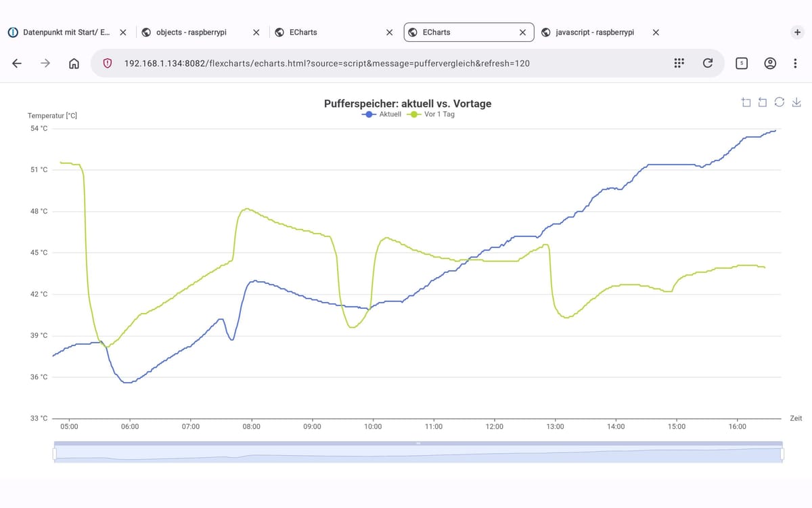Image resolution: width=812 pixels, height=508 pixels.
Task: Open the tab switcher showing 5 tabs
Action: 742,63
